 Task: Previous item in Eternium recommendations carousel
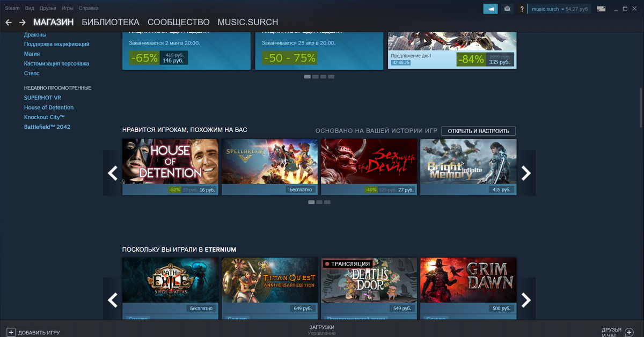[113, 299]
